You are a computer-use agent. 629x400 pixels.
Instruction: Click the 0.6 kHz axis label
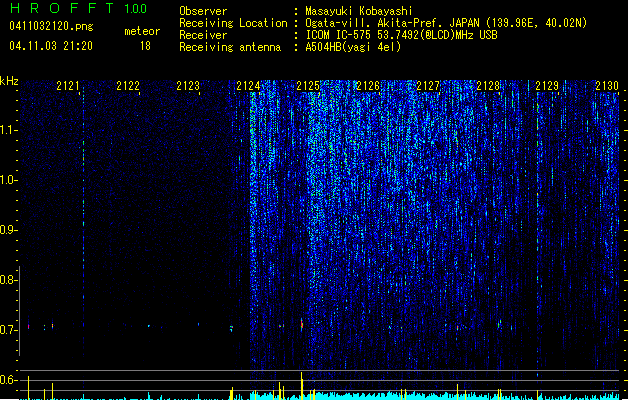tap(8, 380)
